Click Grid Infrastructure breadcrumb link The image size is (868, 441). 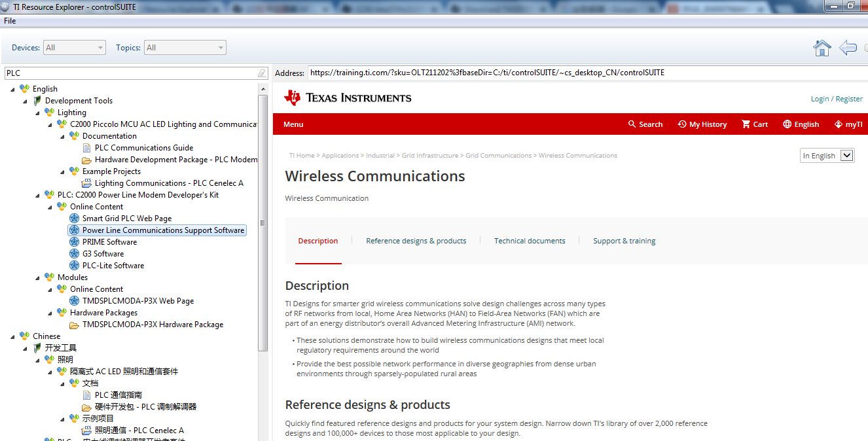[x=430, y=156]
